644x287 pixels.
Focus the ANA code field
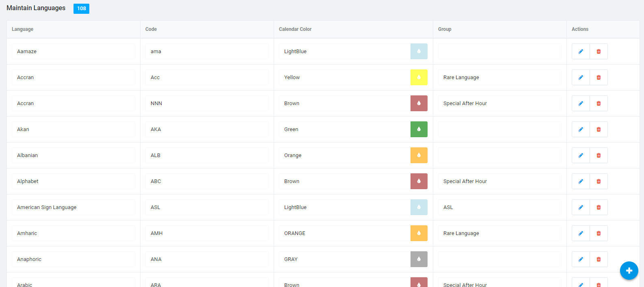[x=207, y=259]
